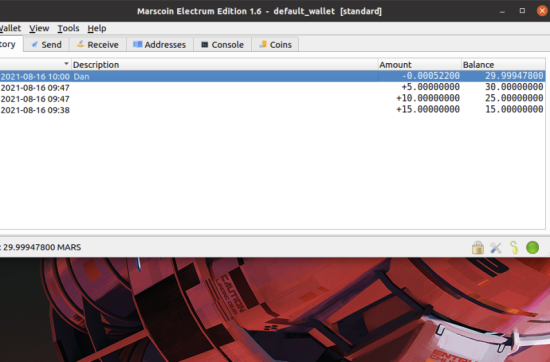Open the View menu

[39, 28]
